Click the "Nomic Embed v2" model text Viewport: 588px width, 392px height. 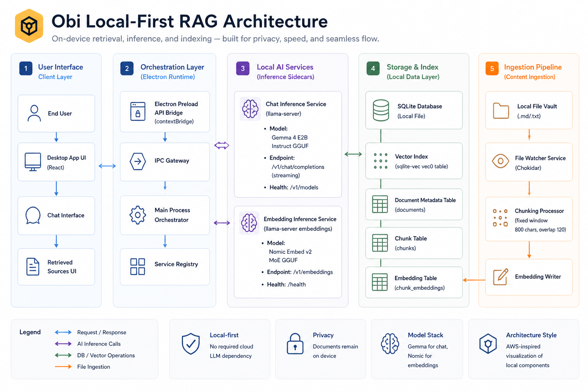[x=290, y=252]
